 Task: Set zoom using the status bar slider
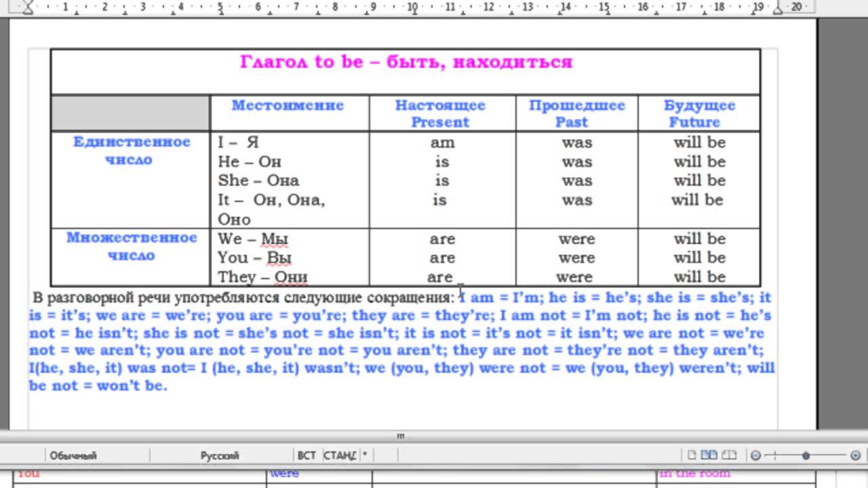click(x=806, y=455)
